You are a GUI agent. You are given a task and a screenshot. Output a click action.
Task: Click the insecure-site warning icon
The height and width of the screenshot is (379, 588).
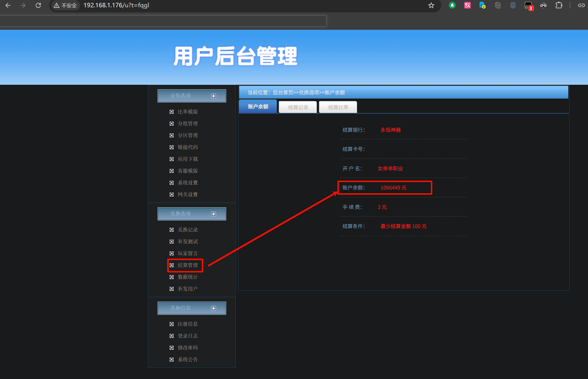[57, 5]
